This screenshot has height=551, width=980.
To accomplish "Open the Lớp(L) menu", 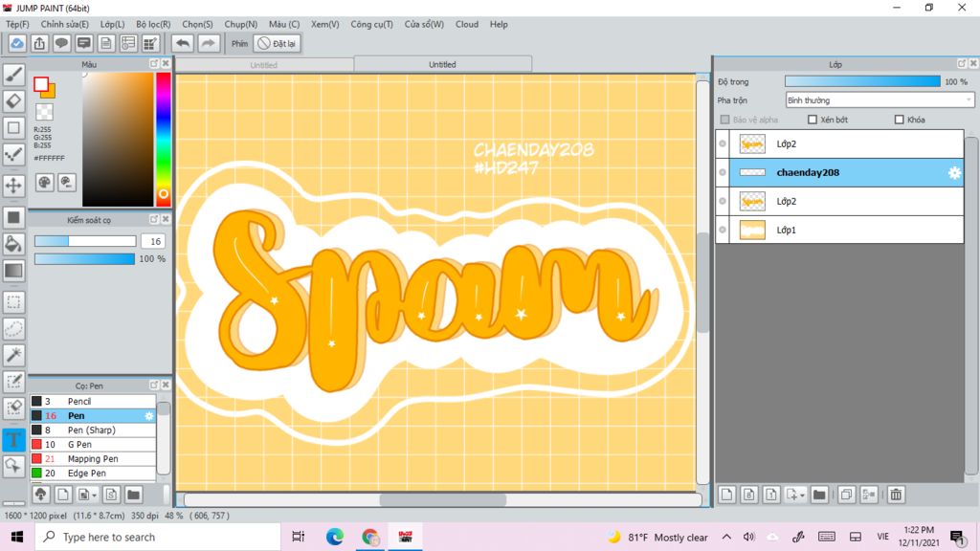I will click(113, 24).
